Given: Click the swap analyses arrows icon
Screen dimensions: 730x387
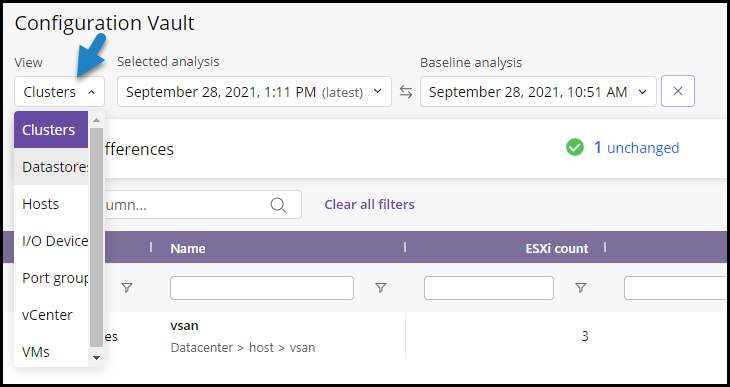Looking at the screenshot, I should [x=406, y=92].
